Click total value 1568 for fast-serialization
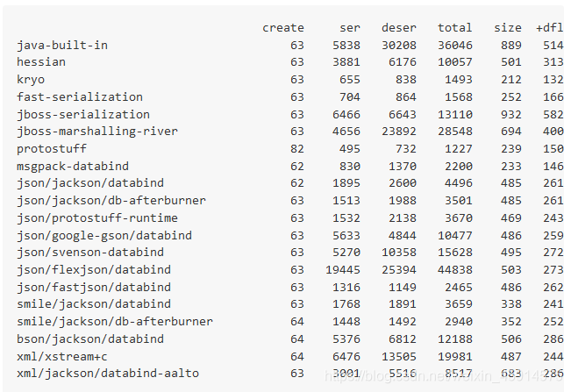The height and width of the screenshot is (392, 571). tap(459, 97)
